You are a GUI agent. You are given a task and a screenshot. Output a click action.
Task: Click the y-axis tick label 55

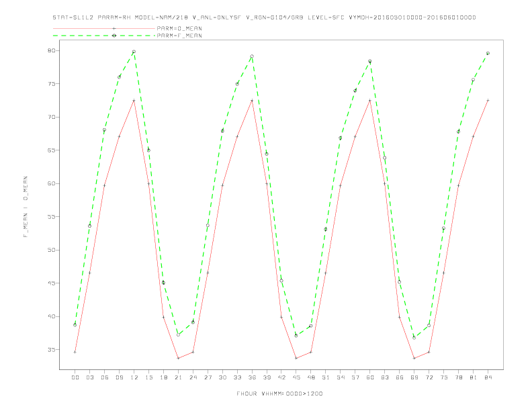51,217
